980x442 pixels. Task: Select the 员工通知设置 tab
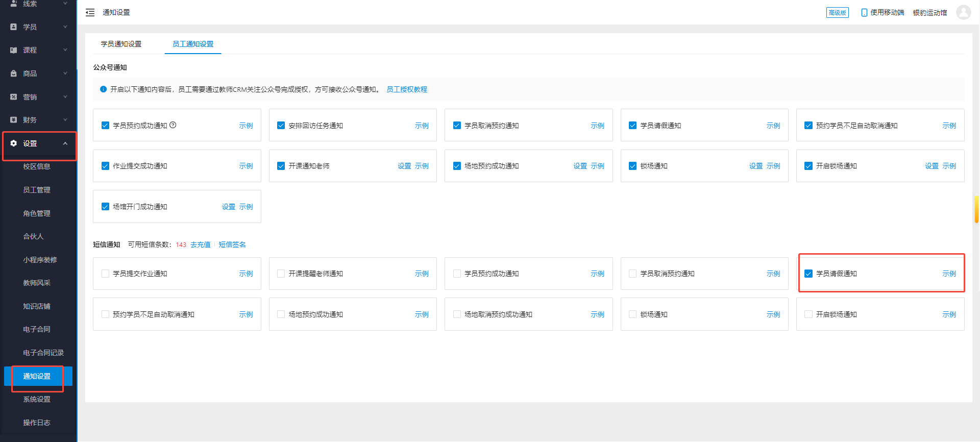(193, 44)
